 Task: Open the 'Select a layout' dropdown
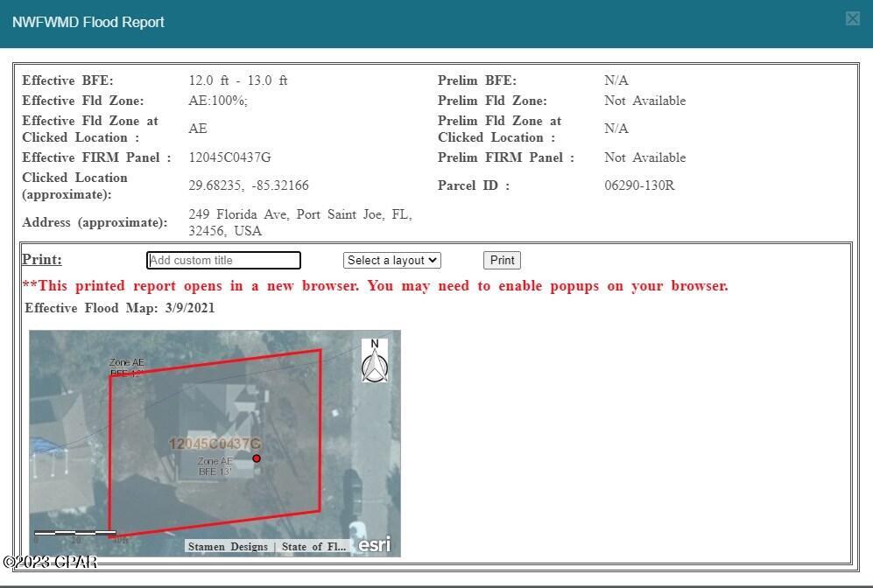(391, 260)
